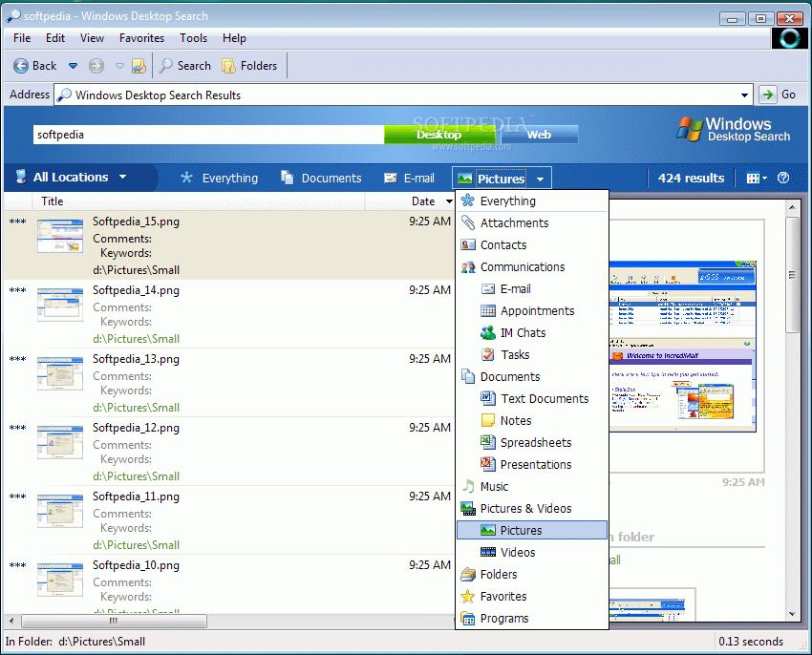
Task: Select Softpedia_14.png thumbnail
Action: pyautogui.click(x=60, y=305)
